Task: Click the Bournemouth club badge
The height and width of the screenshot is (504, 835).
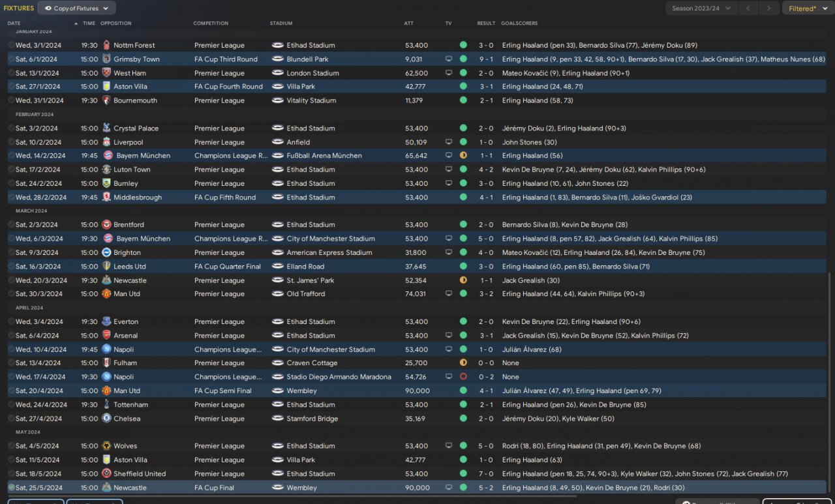Action: point(106,100)
